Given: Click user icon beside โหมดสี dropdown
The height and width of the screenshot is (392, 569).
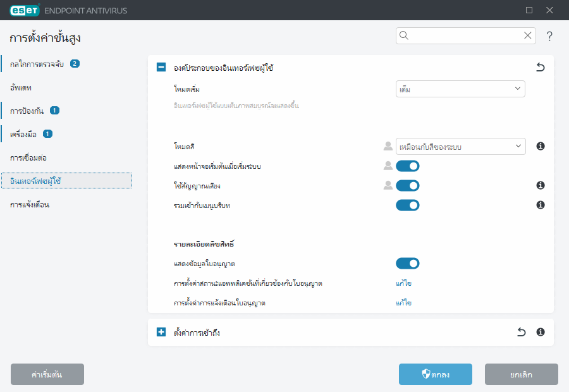Looking at the screenshot, I should pyautogui.click(x=388, y=146).
